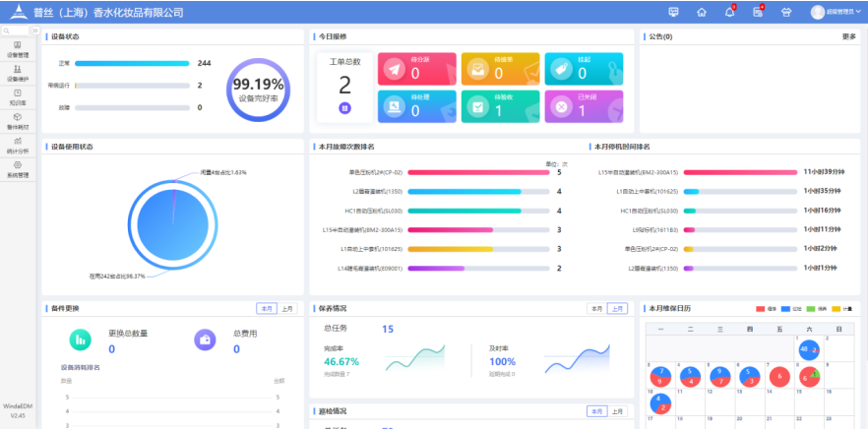
Task: Switch 巡检情况 panel to 上月
Action: 617,410
